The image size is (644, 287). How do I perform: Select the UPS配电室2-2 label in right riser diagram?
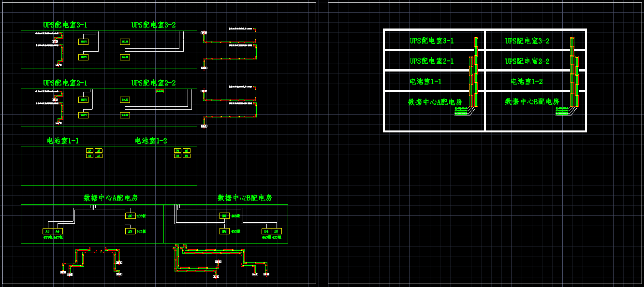[527, 61]
